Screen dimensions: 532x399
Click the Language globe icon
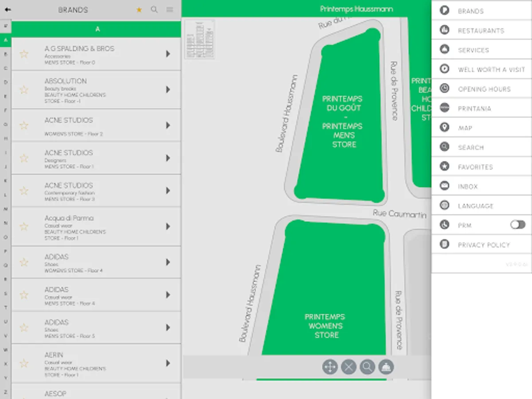click(x=444, y=206)
